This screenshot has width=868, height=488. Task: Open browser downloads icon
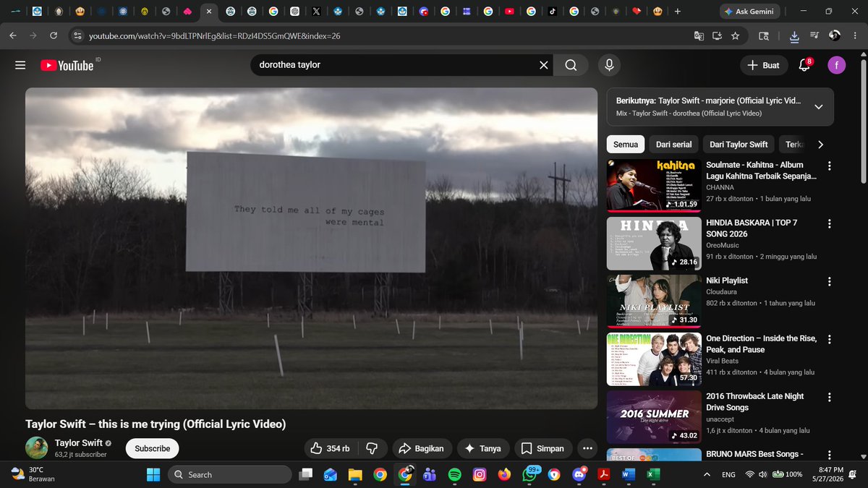(x=794, y=35)
